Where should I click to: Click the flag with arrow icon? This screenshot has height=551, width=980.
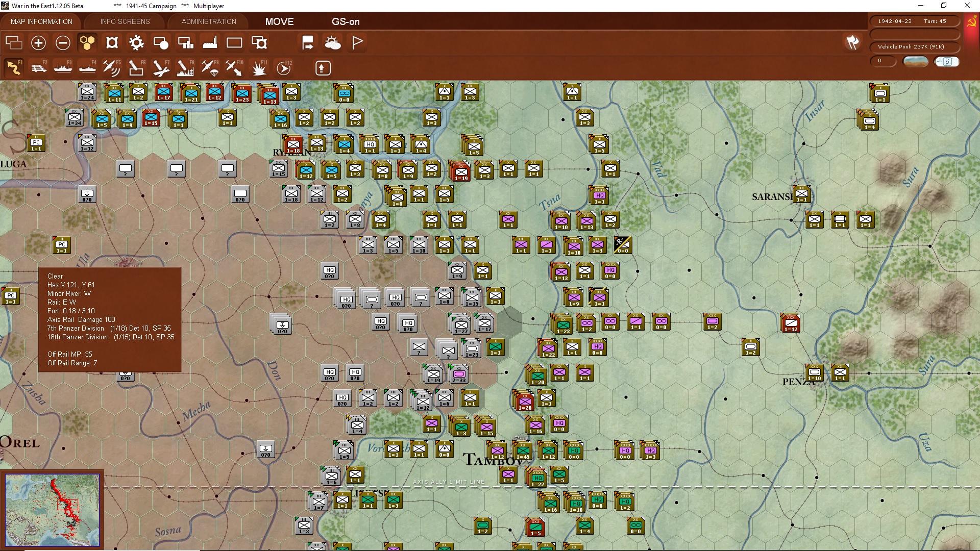click(308, 43)
